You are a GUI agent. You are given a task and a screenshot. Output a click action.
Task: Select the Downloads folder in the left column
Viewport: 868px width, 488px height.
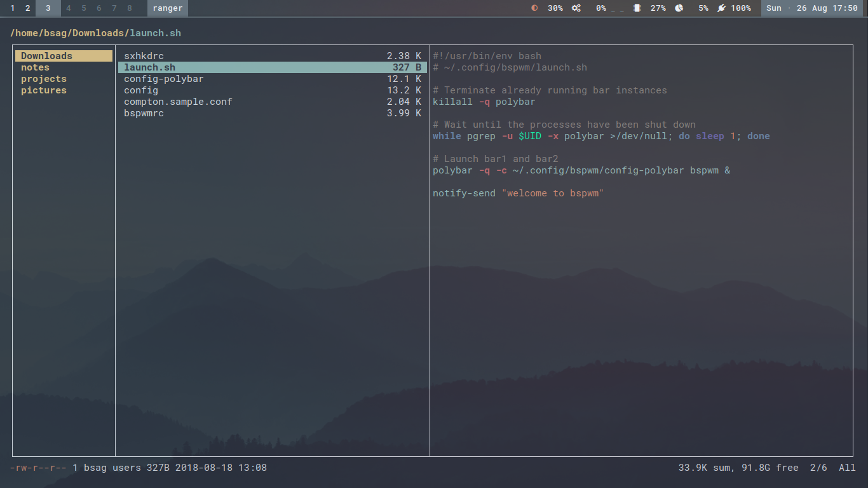pyautogui.click(x=46, y=56)
